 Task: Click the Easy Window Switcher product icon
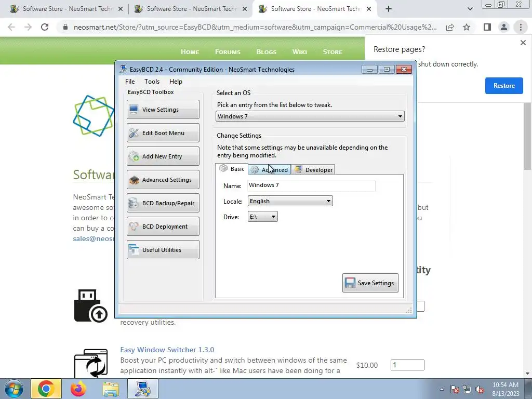(x=91, y=364)
